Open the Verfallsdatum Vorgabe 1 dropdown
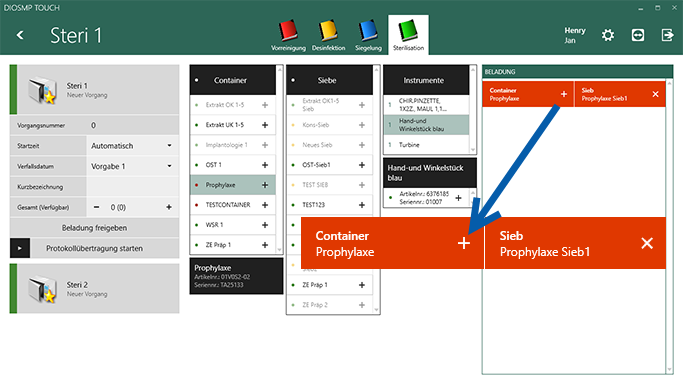 point(132,166)
